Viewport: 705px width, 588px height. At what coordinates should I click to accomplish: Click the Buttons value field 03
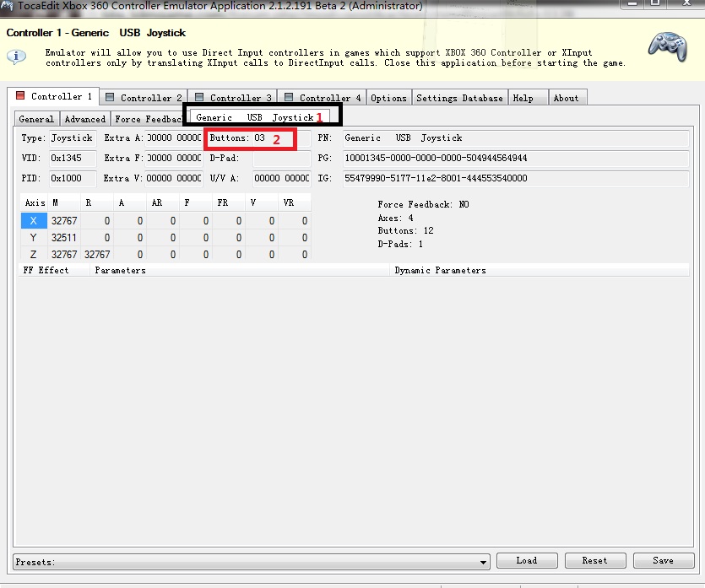click(x=281, y=138)
